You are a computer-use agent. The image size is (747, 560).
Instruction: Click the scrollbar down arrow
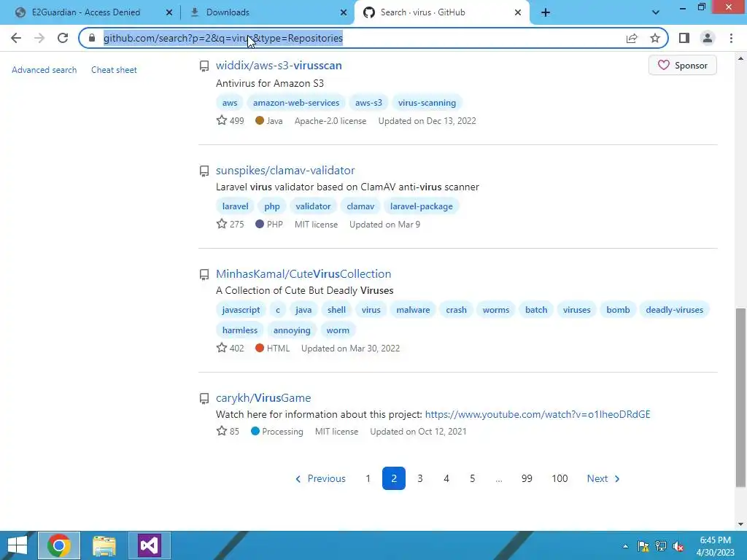pos(740,524)
